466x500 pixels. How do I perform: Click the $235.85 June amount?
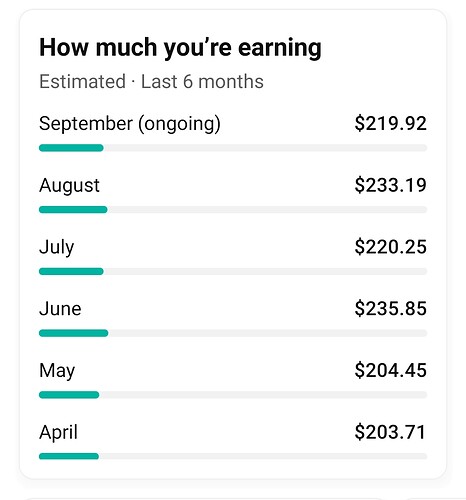point(391,308)
